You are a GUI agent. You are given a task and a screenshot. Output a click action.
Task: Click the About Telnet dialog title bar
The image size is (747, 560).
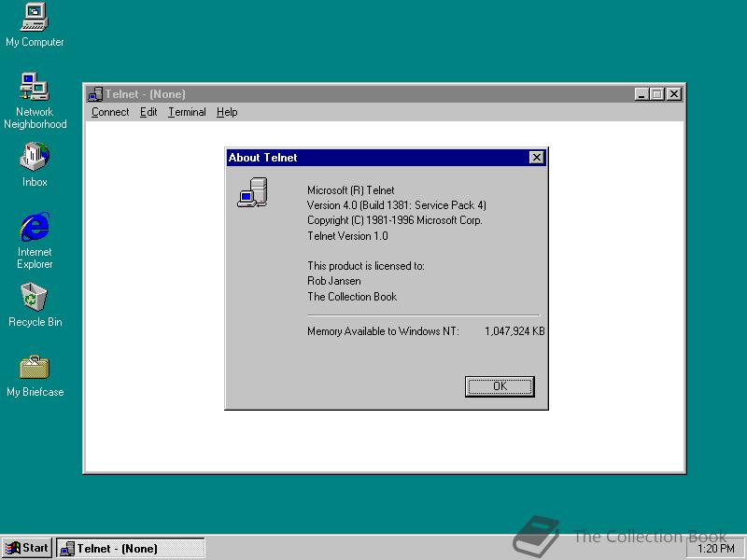tap(387, 158)
